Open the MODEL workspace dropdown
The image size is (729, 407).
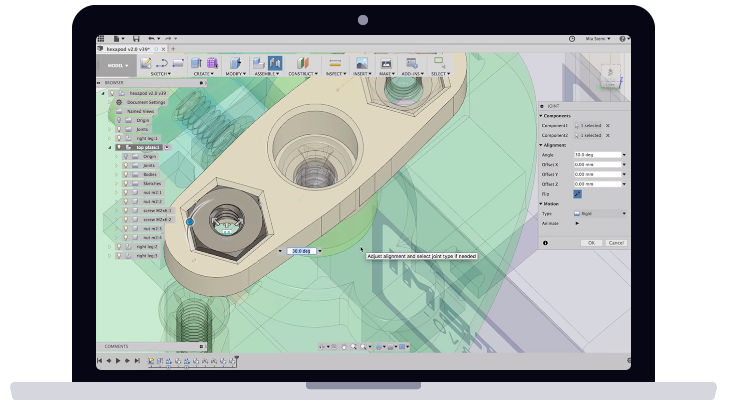point(117,66)
